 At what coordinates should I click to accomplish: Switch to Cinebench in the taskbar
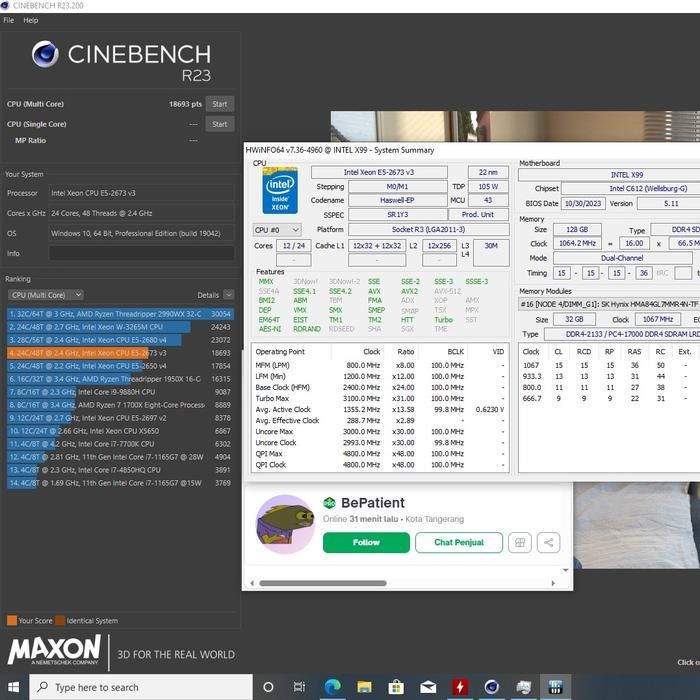coord(492,687)
